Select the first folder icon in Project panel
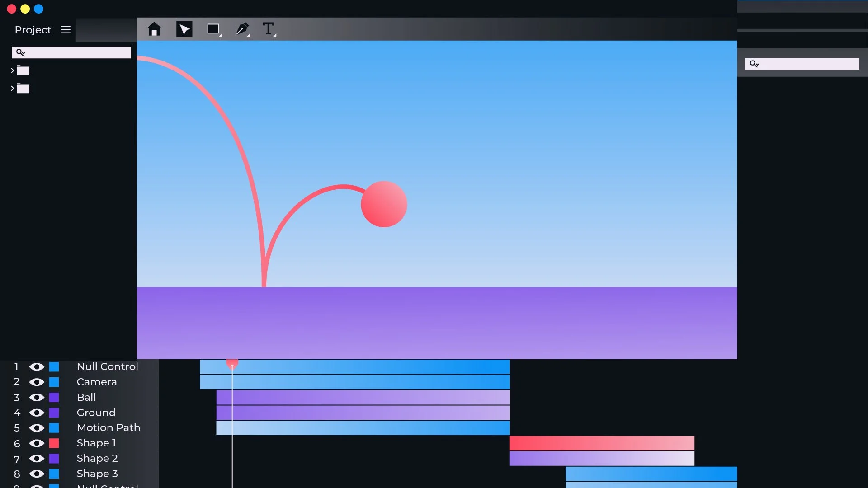 coord(23,70)
